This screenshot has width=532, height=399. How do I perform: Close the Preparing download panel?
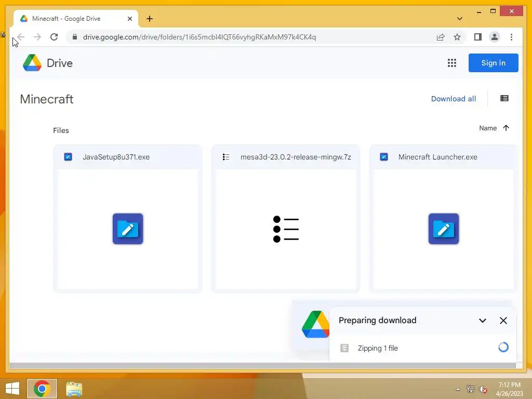[x=503, y=321]
